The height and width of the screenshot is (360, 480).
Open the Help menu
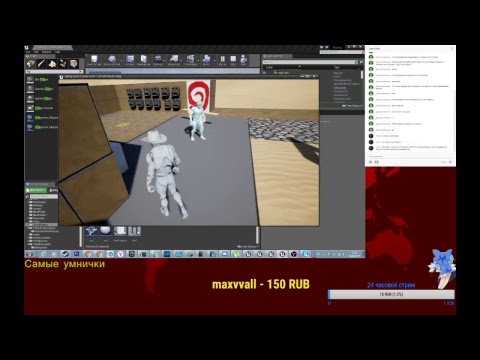click(57, 52)
